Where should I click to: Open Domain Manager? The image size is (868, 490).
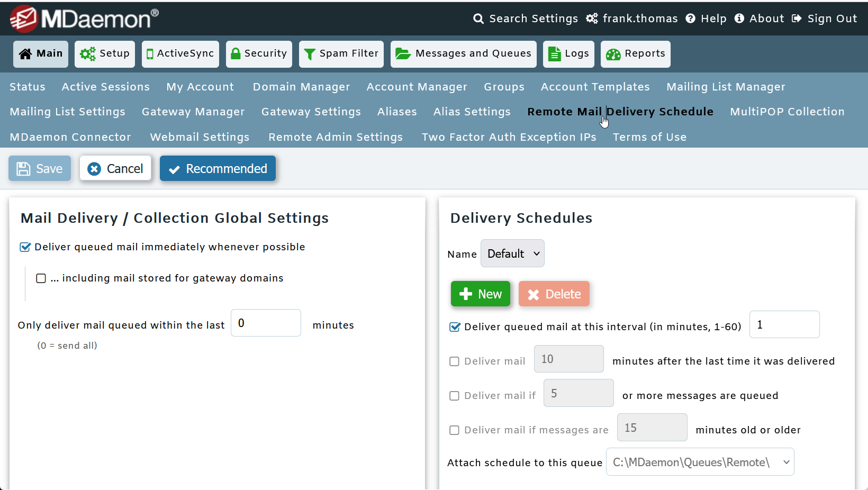(301, 87)
